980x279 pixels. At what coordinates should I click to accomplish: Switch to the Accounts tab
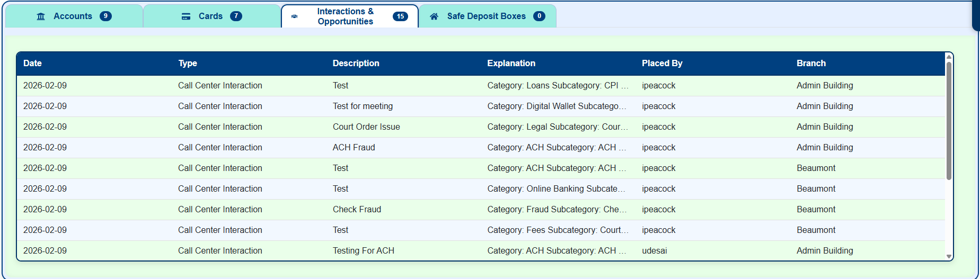tap(74, 16)
